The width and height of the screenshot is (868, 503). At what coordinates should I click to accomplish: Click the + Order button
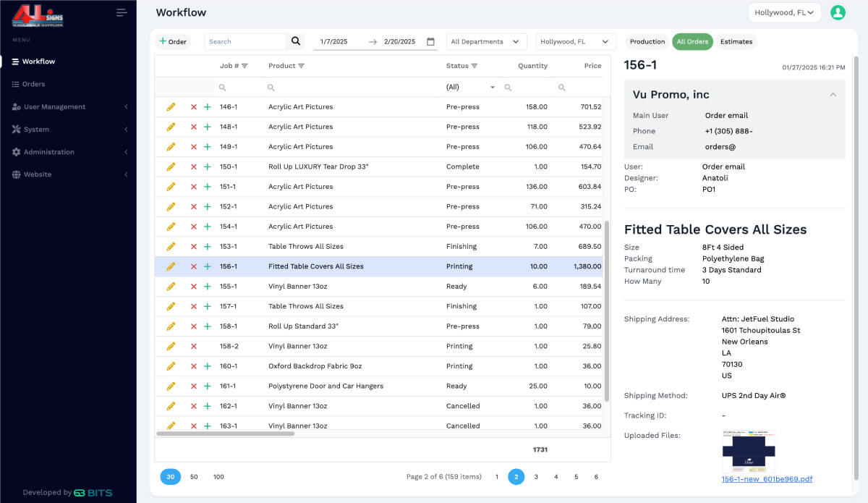point(173,41)
